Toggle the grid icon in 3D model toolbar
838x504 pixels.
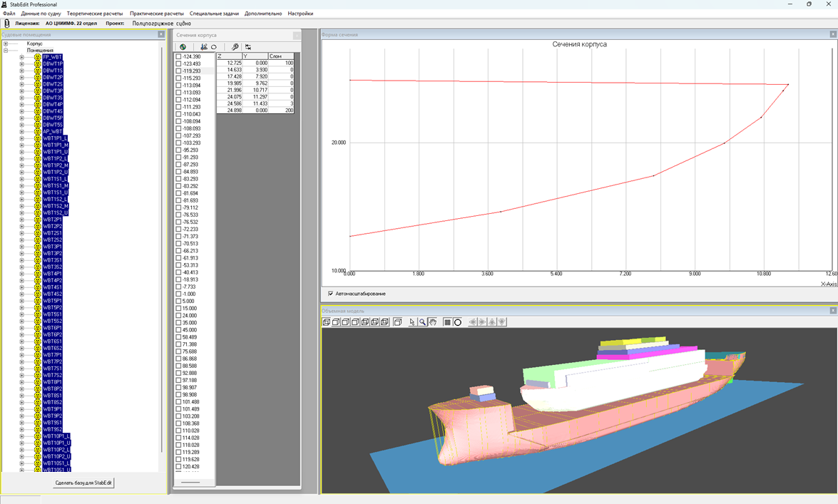click(x=447, y=322)
